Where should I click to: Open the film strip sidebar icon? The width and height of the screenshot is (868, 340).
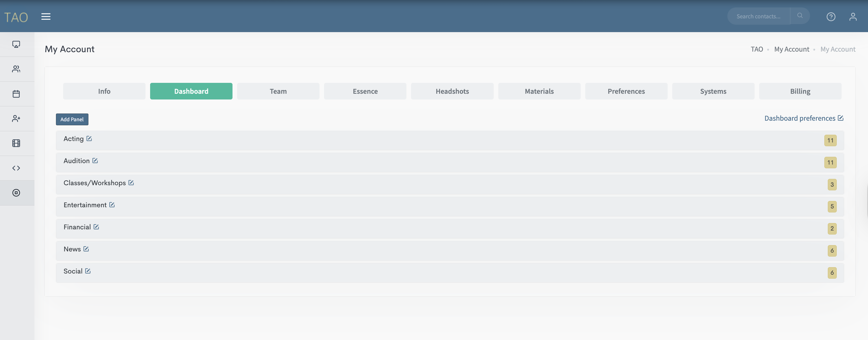click(x=16, y=143)
